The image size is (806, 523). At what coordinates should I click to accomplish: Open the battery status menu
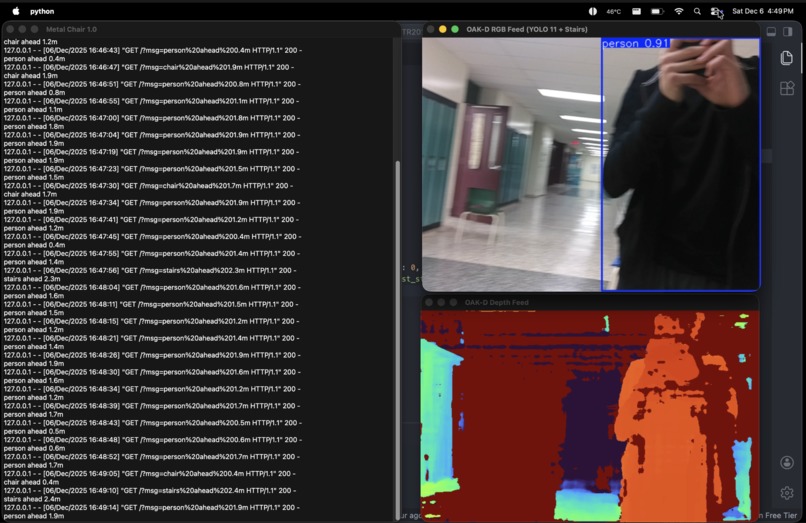pos(657,11)
